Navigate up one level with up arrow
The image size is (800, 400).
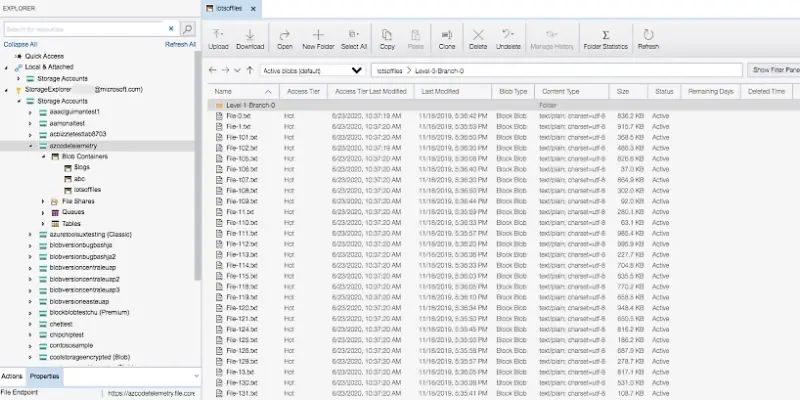[249, 70]
